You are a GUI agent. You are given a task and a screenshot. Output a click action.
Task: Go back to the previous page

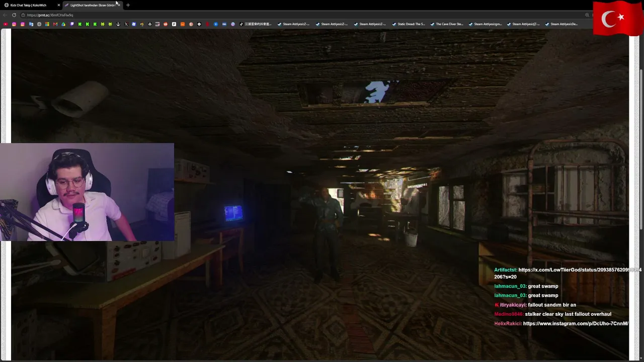coord(5,15)
